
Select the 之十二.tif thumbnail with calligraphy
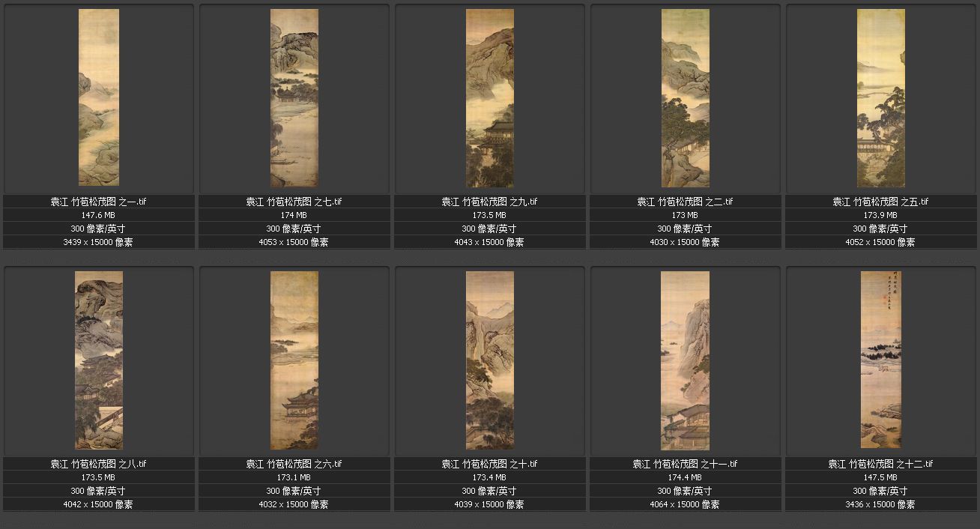(880, 360)
